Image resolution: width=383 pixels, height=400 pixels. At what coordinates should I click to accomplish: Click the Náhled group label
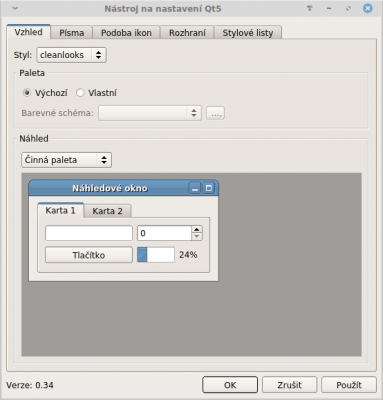point(34,139)
